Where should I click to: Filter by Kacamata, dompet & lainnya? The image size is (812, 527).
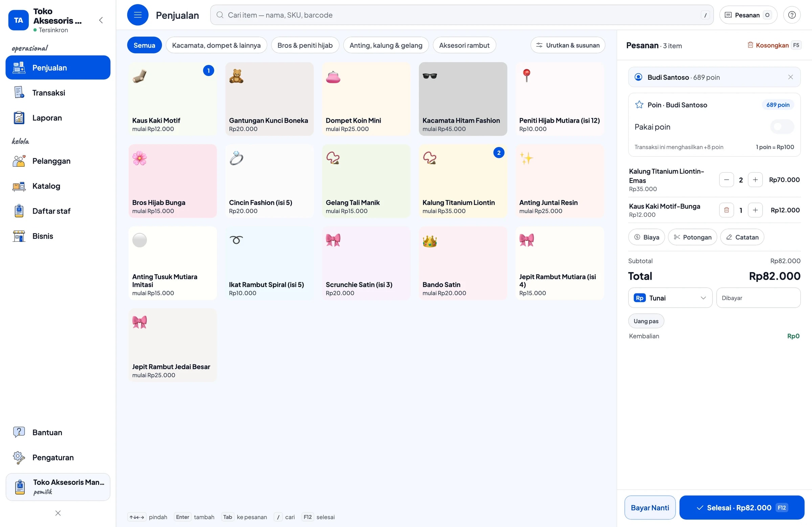(x=216, y=45)
